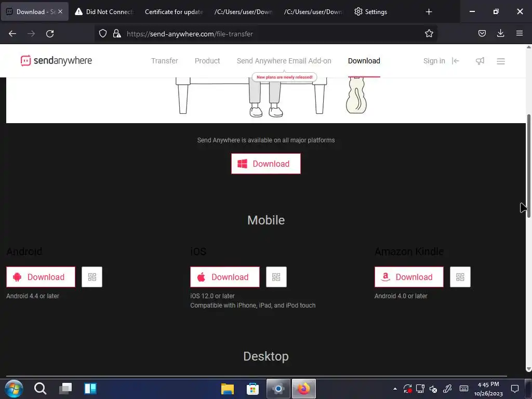This screenshot has height=399, width=532.
Task: Reload the current page
Action: (50, 34)
